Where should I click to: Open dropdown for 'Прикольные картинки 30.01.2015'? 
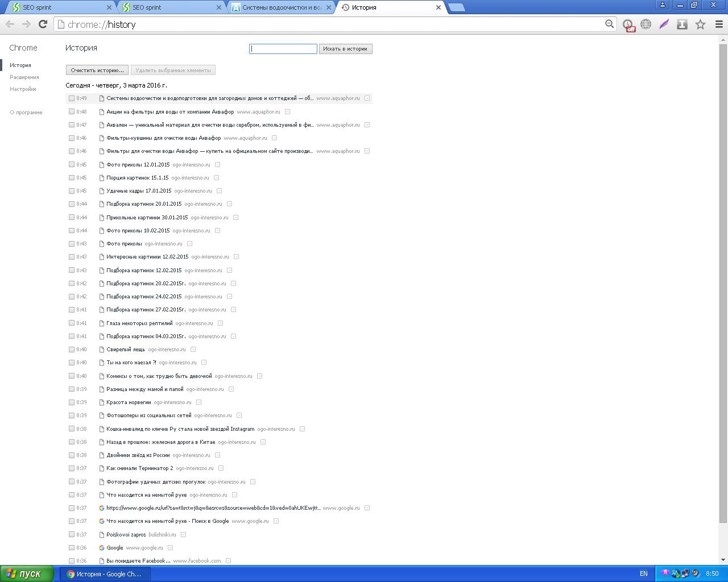coord(235,218)
